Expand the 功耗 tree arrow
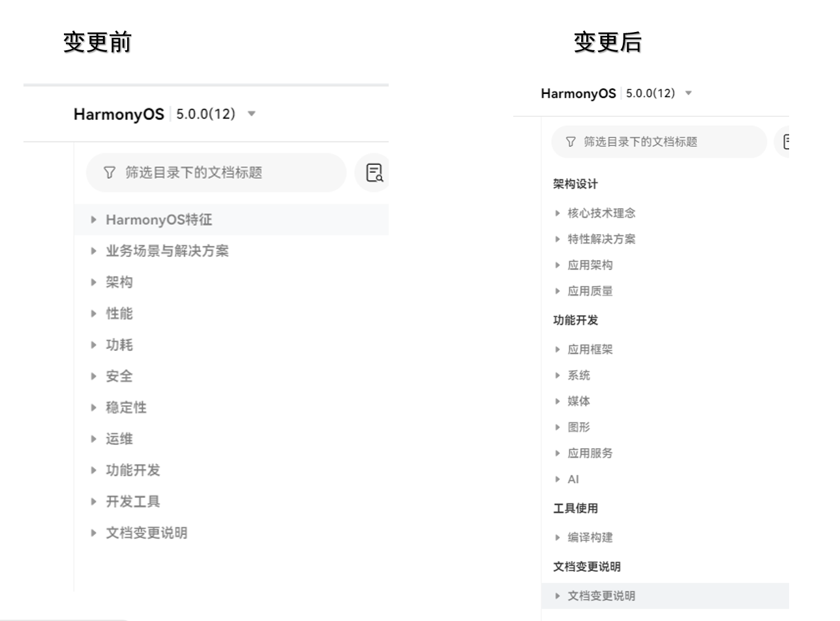Screen dimensions: 840x621 tap(95, 345)
